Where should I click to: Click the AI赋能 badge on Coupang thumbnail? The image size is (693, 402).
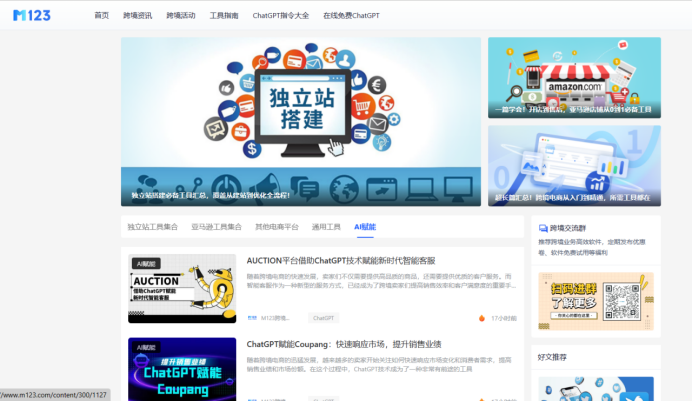click(146, 347)
